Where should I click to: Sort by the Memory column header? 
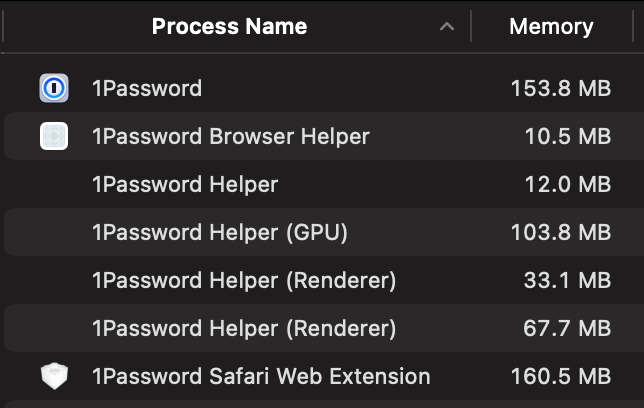(551, 27)
